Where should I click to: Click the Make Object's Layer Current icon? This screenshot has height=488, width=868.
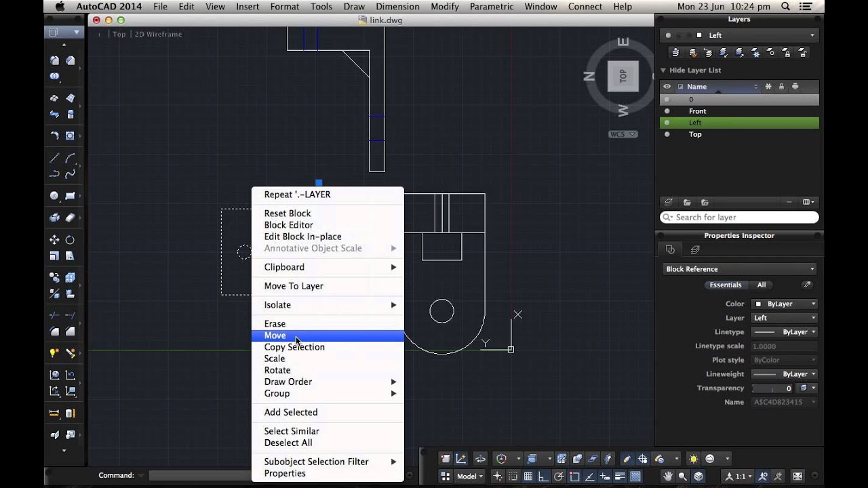[x=675, y=52]
